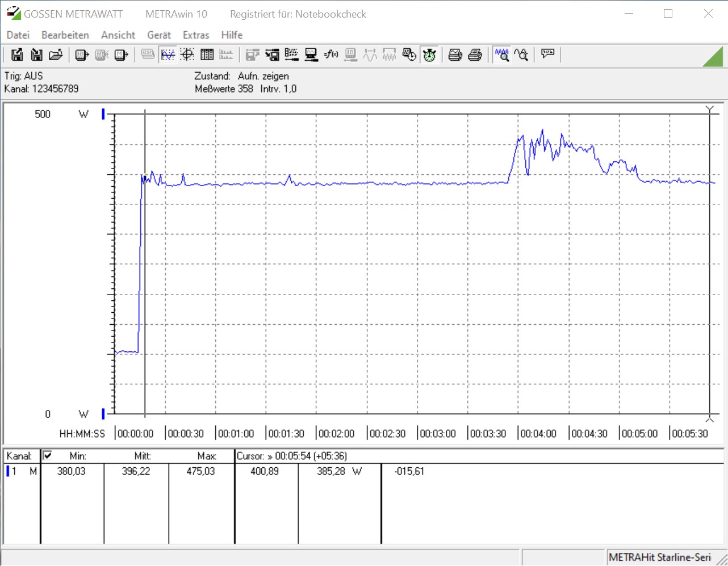Viewport: 728px width, 566px height.
Task: Show the measurement table view icon
Action: 207,54
